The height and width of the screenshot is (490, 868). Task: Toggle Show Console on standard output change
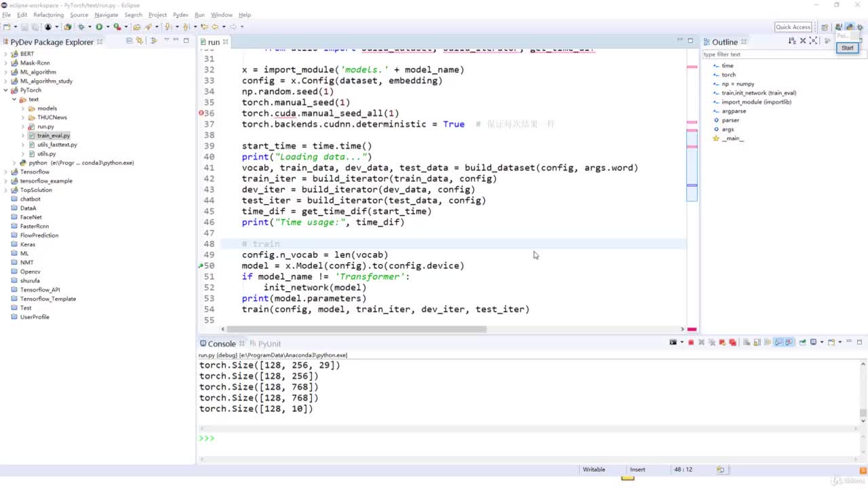pos(778,342)
